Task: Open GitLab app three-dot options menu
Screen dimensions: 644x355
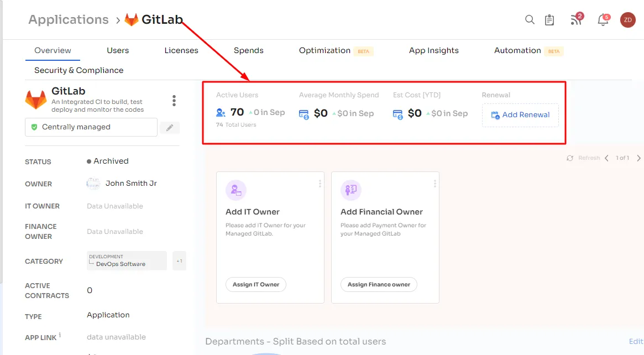Action: point(174,101)
